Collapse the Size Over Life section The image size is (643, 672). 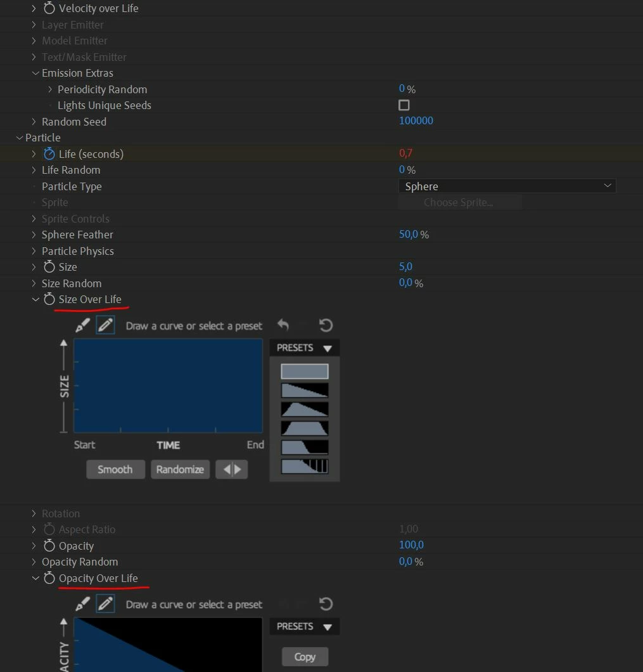click(x=35, y=299)
